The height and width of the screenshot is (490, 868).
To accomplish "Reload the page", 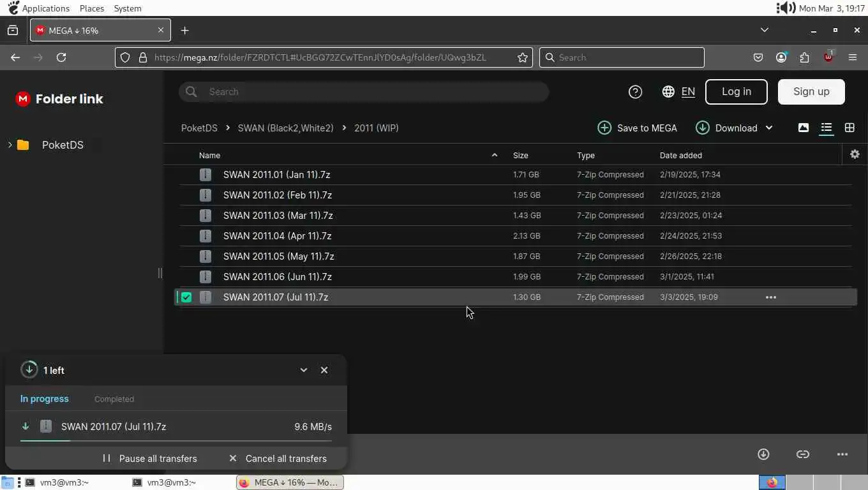I will (x=61, y=57).
